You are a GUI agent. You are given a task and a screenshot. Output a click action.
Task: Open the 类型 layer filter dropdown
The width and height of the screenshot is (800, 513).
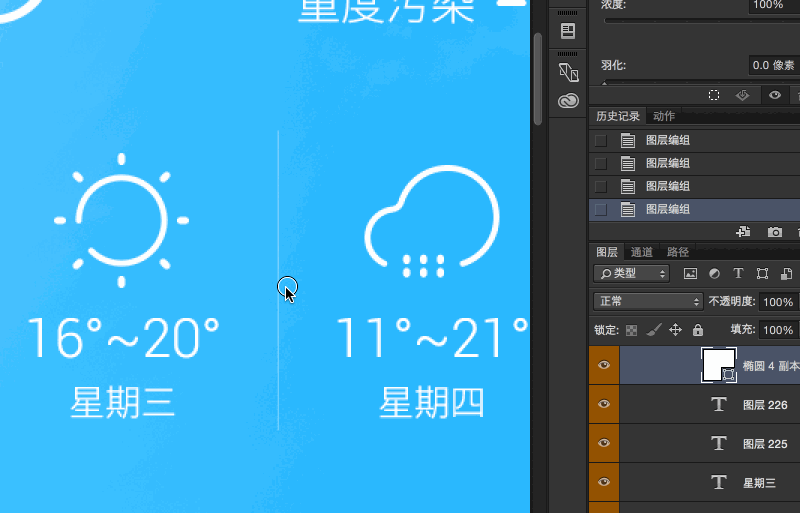[x=632, y=274]
